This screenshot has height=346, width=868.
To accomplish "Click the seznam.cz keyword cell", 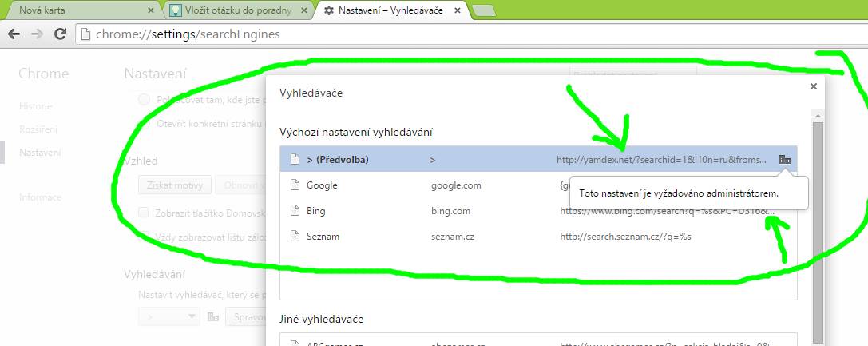I will (452, 237).
